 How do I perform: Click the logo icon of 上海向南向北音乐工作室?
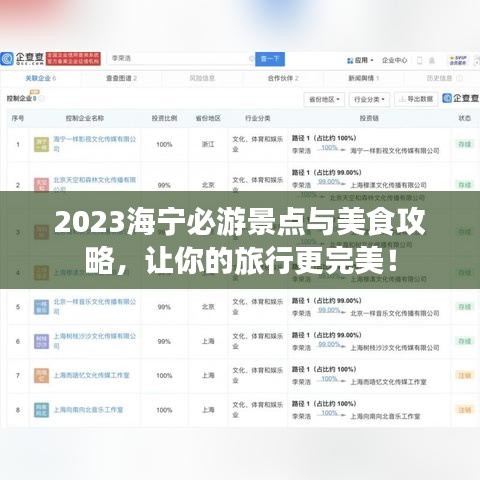[x=41, y=410]
